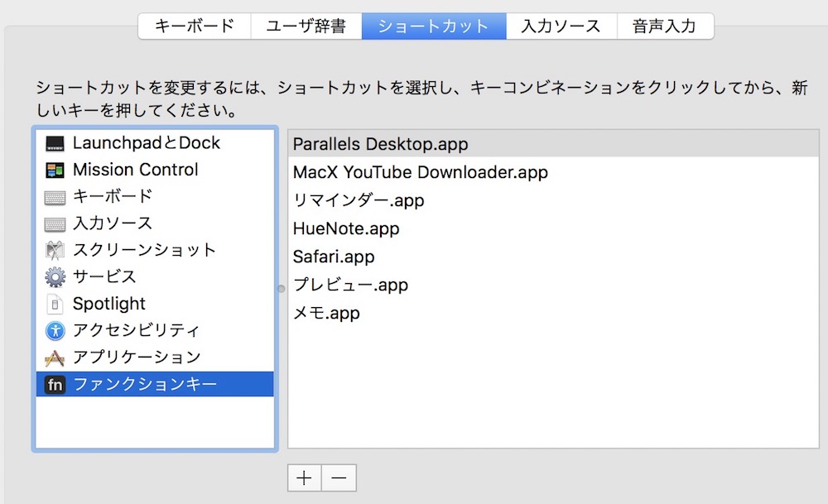Image resolution: width=828 pixels, height=504 pixels.
Task: Select the ショートカット tab
Action: 434,26
